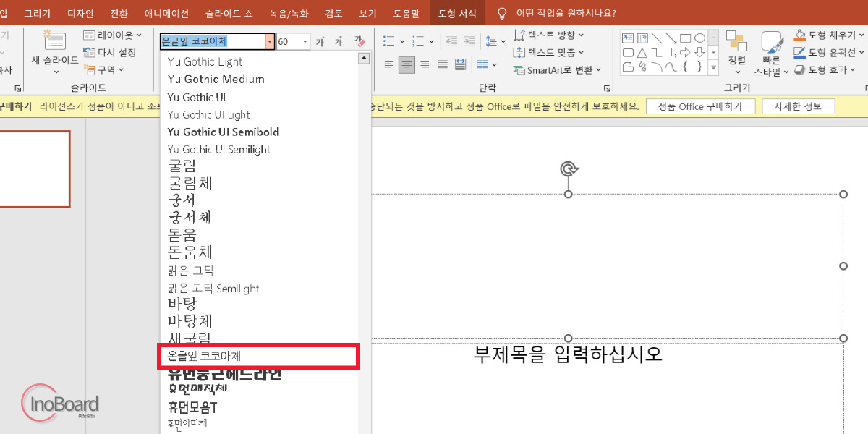Image resolution: width=868 pixels, height=434 pixels.
Task: Select the horizontal Text Box shape
Action: click(628, 38)
